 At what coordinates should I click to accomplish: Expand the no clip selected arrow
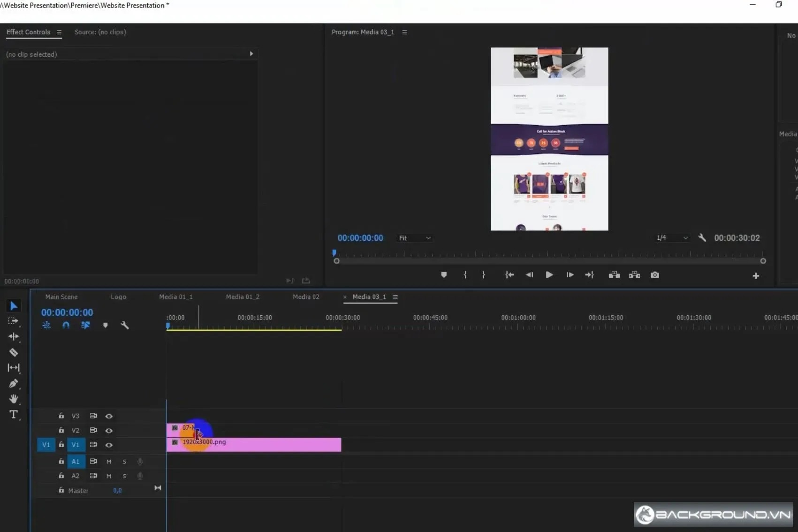point(251,54)
